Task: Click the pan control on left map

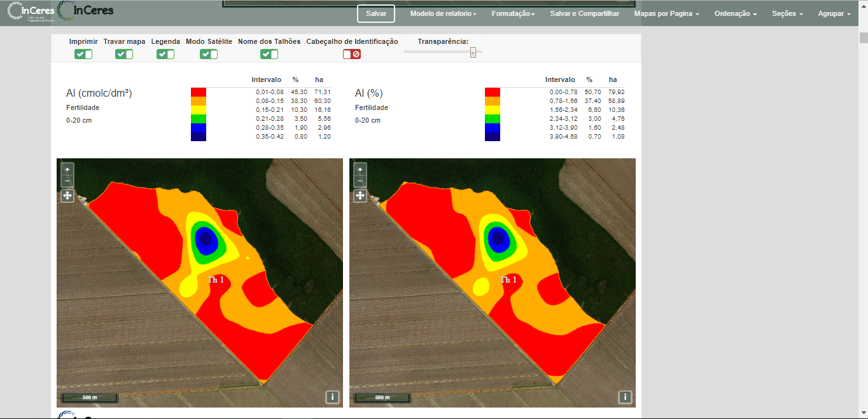Action: (x=67, y=196)
